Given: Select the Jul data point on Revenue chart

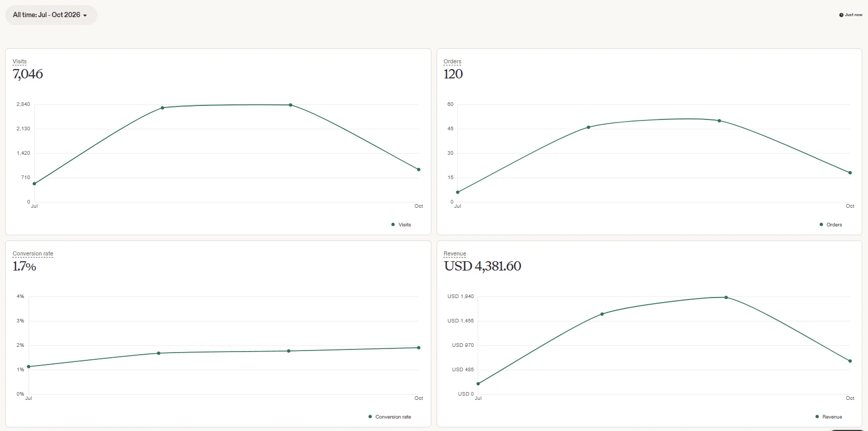Looking at the screenshot, I should point(478,384).
